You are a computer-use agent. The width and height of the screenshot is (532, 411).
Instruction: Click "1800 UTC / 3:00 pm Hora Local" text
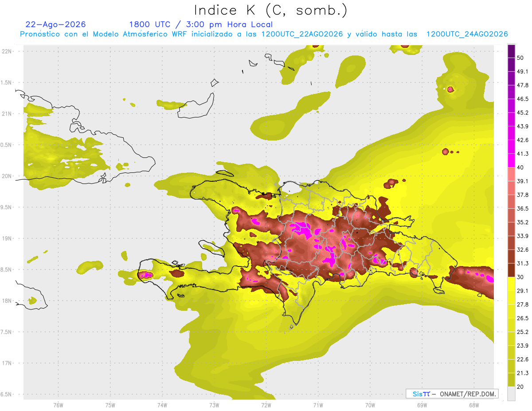pos(201,24)
